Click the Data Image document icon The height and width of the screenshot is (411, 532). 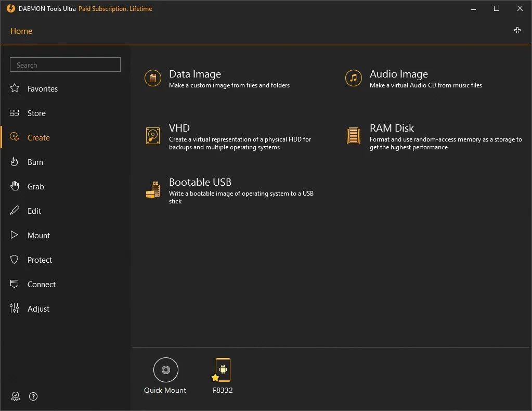click(x=153, y=78)
